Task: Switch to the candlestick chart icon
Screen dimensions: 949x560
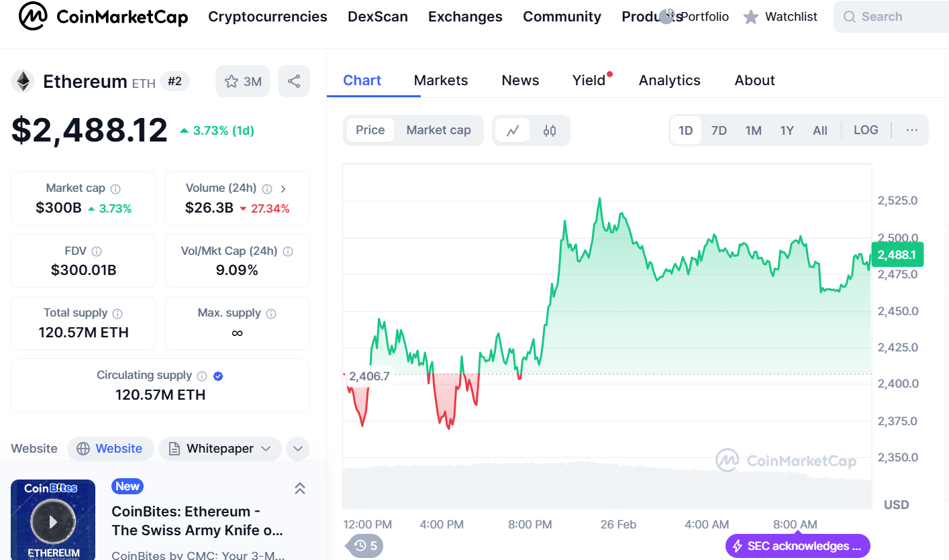Action: pyautogui.click(x=550, y=130)
